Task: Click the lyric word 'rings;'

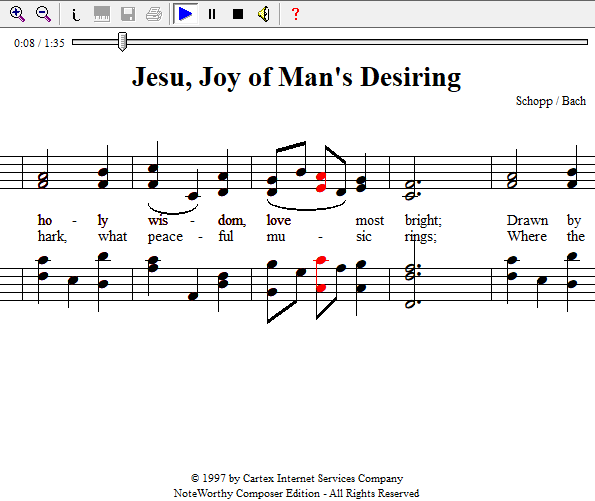Action: (x=420, y=237)
